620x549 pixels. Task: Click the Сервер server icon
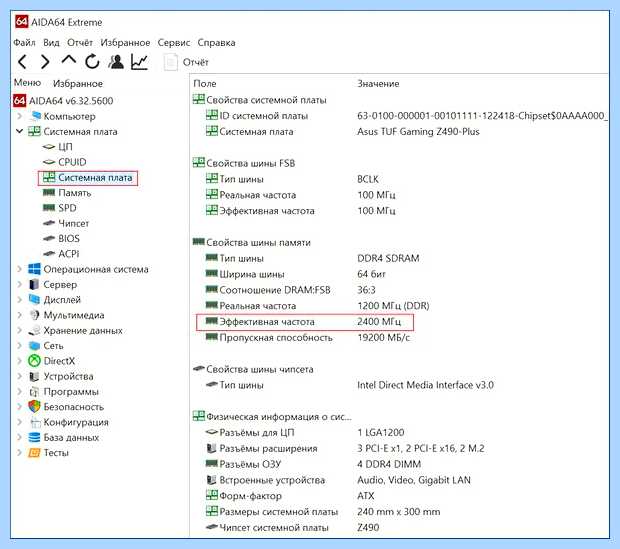[34, 284]
